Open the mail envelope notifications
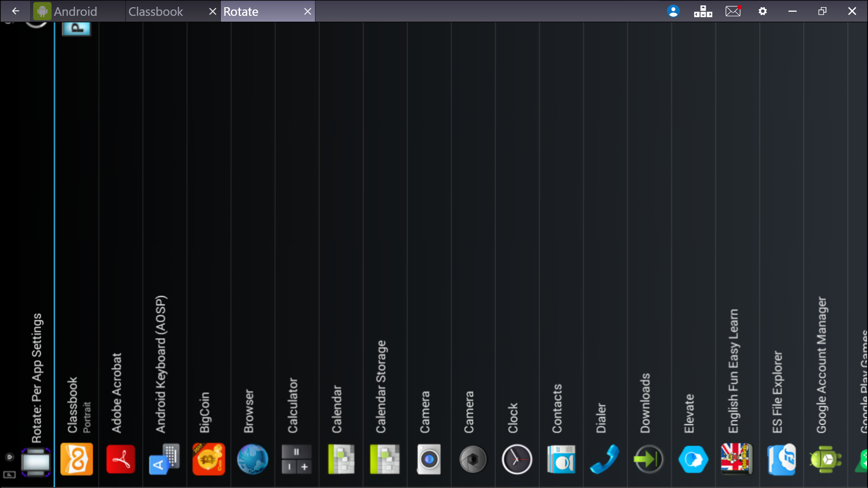The width and height of the screenshot is (868, 488). click(x=733, y=11)
